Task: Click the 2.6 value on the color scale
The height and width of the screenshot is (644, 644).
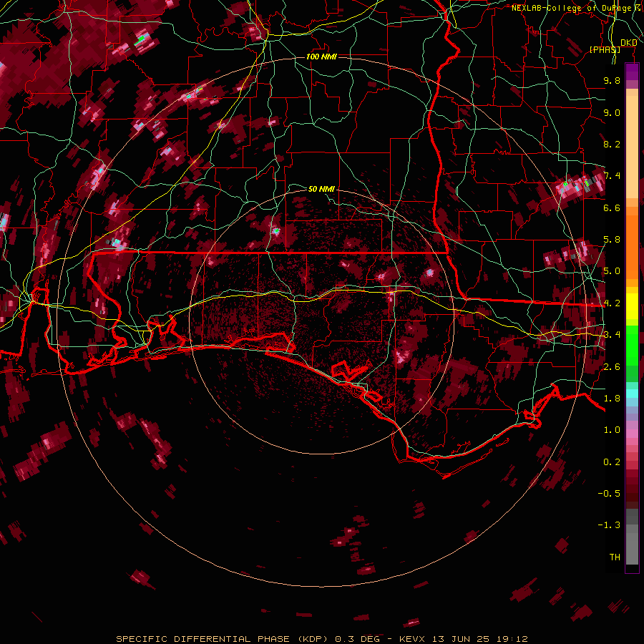Action: 612,367
